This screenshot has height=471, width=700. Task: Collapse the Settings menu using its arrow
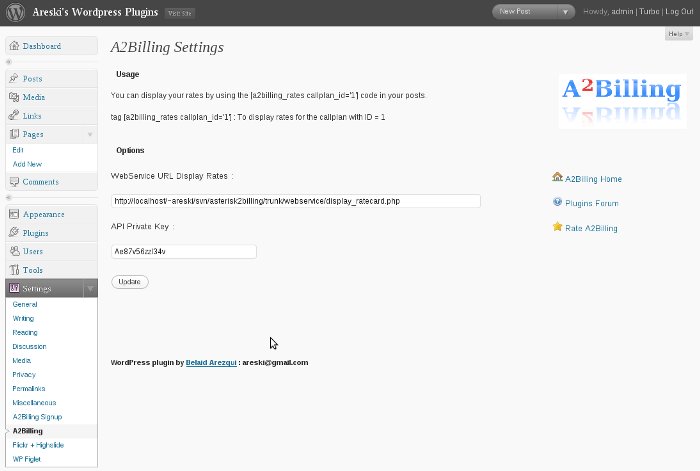click(90, 288)
